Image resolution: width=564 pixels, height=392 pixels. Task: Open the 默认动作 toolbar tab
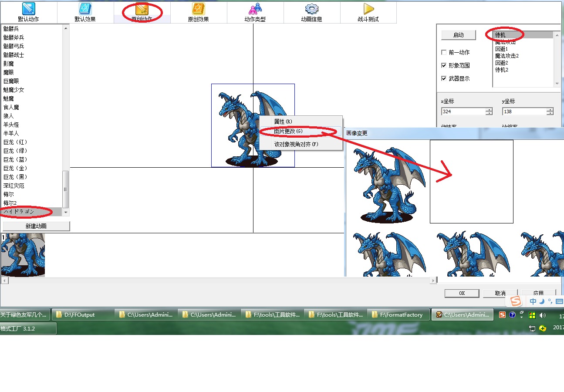click(x=29, y=12)
